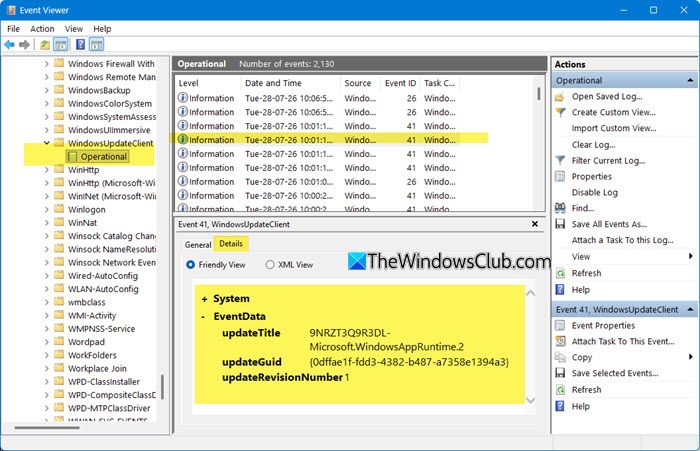Click the Help question mark toolbar icon
The height and width of the screenshot is (451, 700).
point(80,44)
